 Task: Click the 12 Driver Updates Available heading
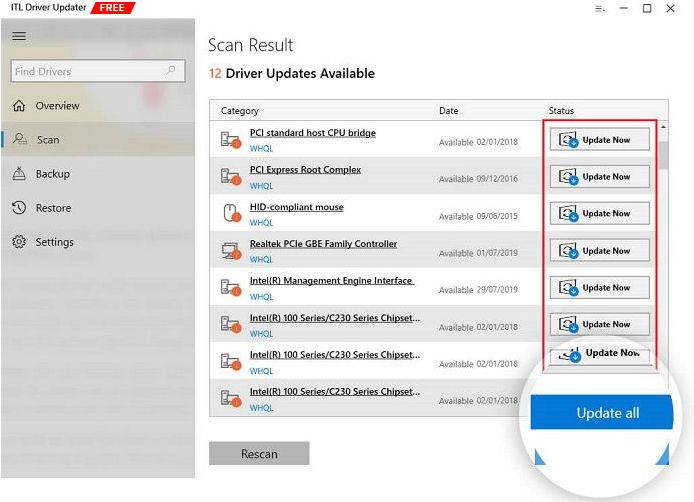292,73
